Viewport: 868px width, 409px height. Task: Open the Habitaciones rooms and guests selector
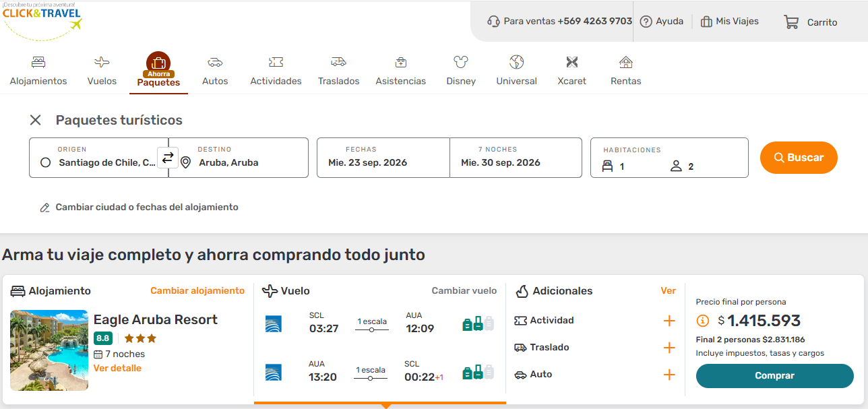[669, 158]
